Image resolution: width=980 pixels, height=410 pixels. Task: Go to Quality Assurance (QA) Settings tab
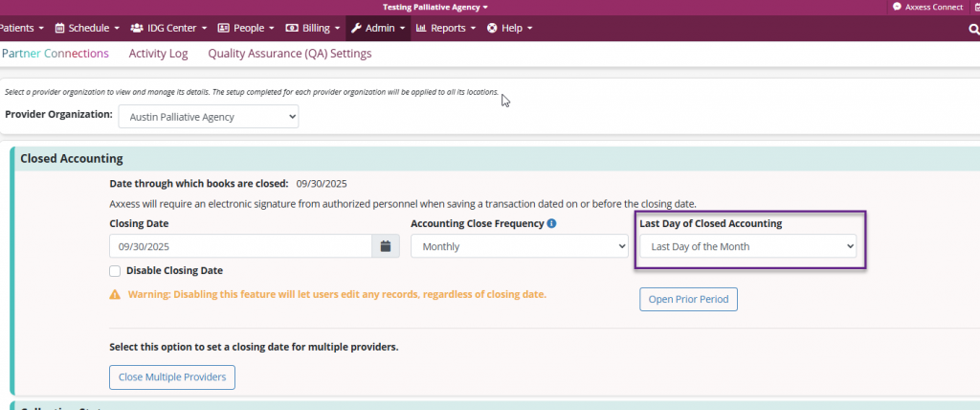289,54
